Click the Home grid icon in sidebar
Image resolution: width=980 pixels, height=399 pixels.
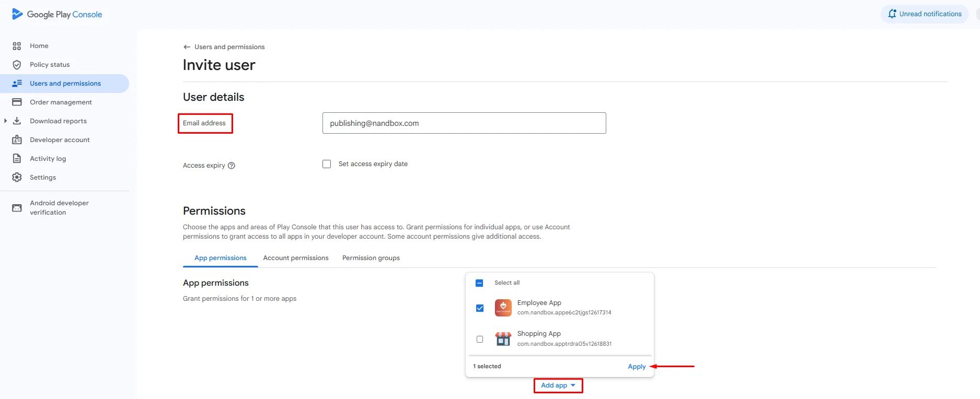[17, 46]
